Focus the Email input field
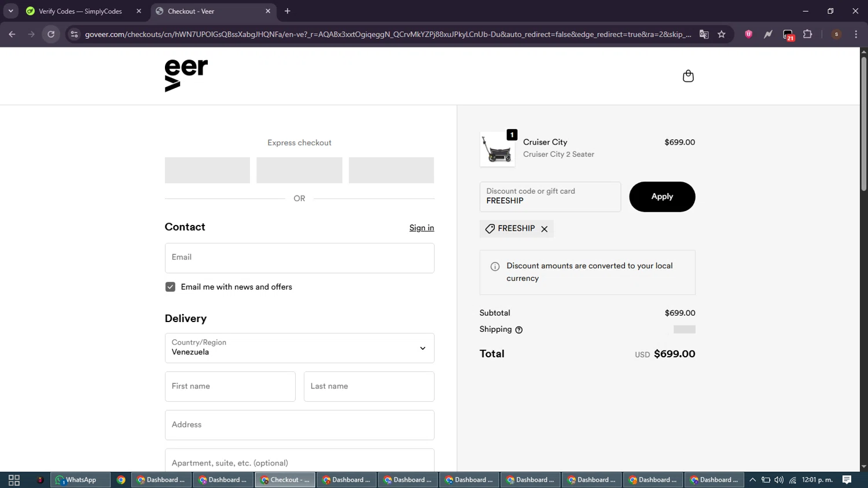Viewport: 868px width, 488px height. pos(299,258)
